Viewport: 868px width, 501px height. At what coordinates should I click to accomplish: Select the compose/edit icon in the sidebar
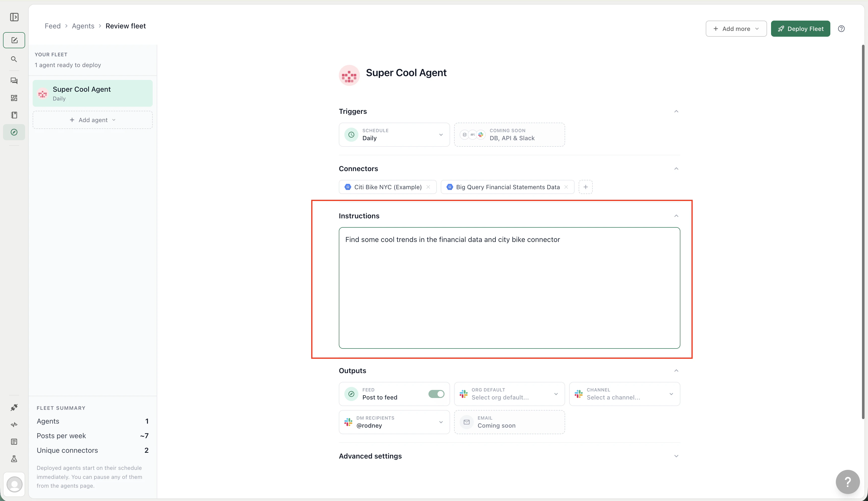click(x=14, y=40)
